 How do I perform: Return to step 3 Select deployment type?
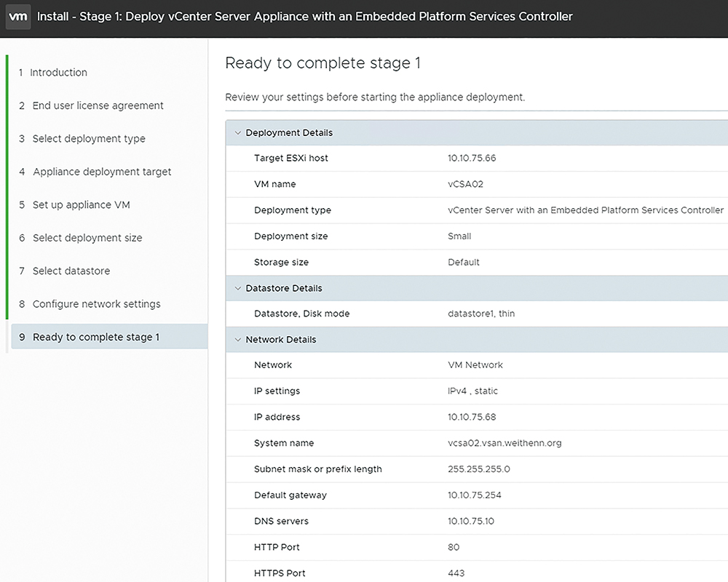82,139
